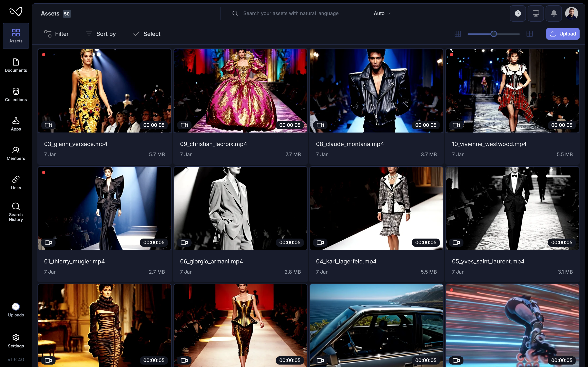
Task: Open the Settings section
Action: point(16,341)
